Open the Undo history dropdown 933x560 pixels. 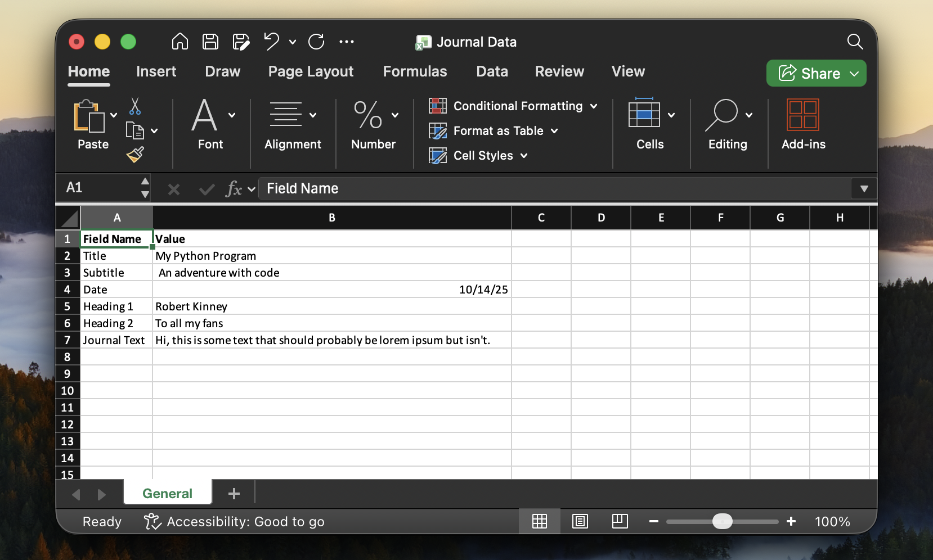coord(292,42)
